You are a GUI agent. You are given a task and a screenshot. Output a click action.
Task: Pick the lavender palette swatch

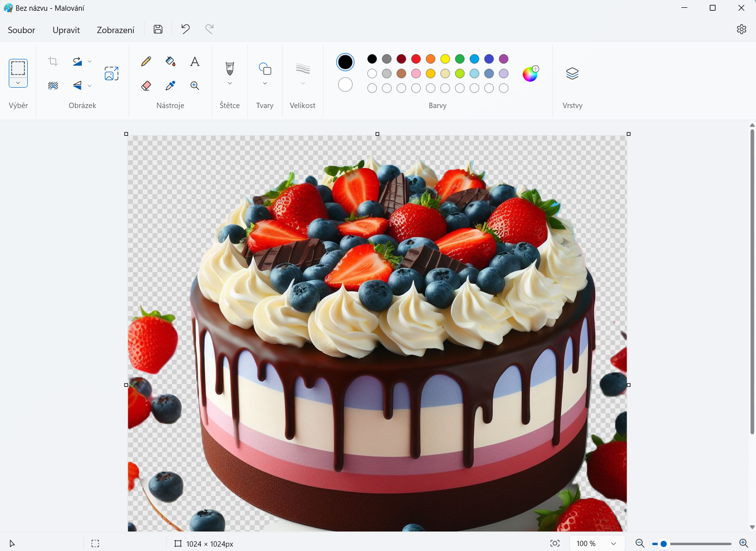(x=504, y=73)
